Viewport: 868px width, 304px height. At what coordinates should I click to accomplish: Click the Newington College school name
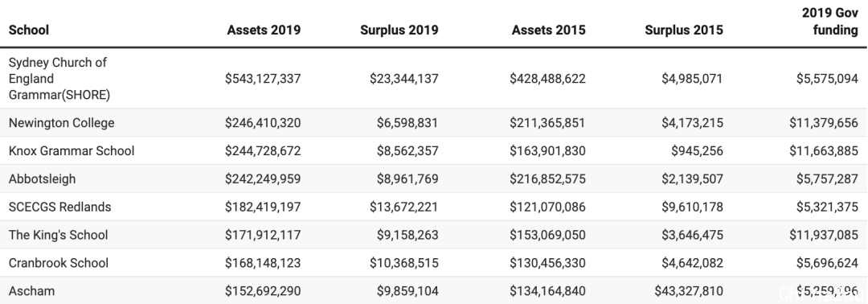click(x=61, y=123)
